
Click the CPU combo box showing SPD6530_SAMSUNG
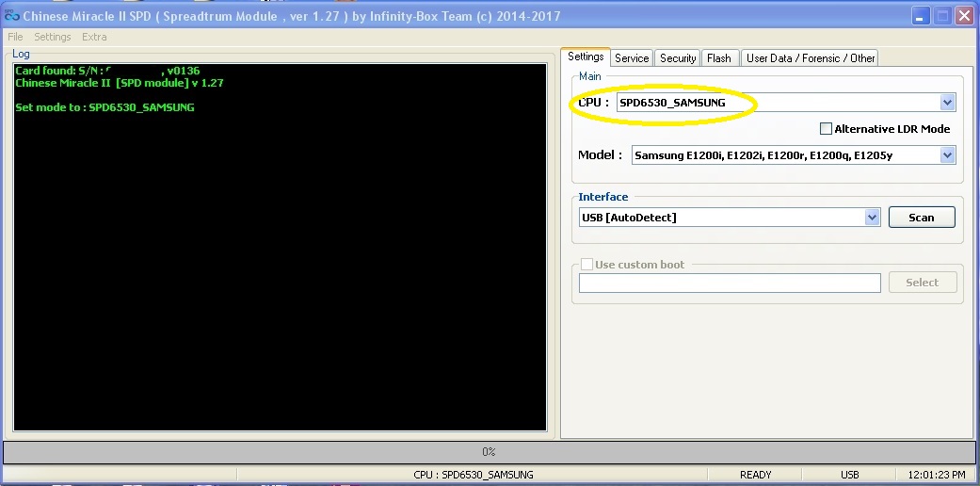[x=786, y=103]
